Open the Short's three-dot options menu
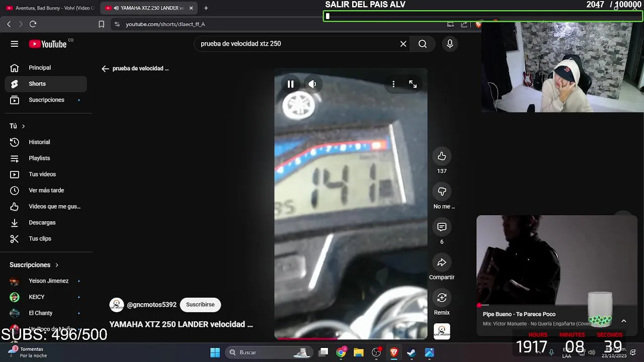 393,84
